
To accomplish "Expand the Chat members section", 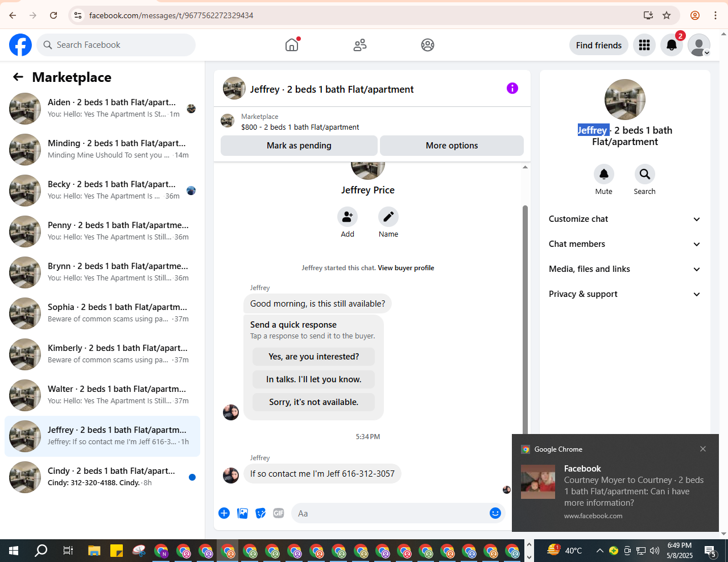I will [x=624, y=244].
